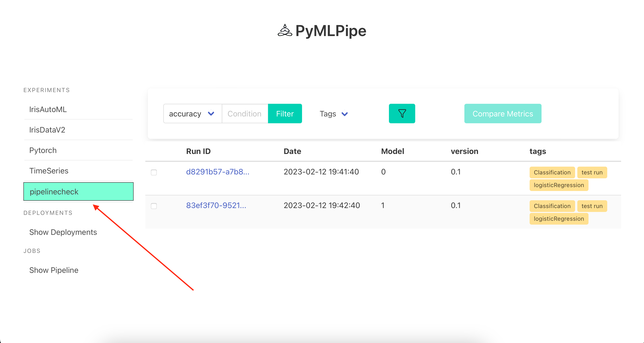Open the TimeSeries experiment

(49, 171)
